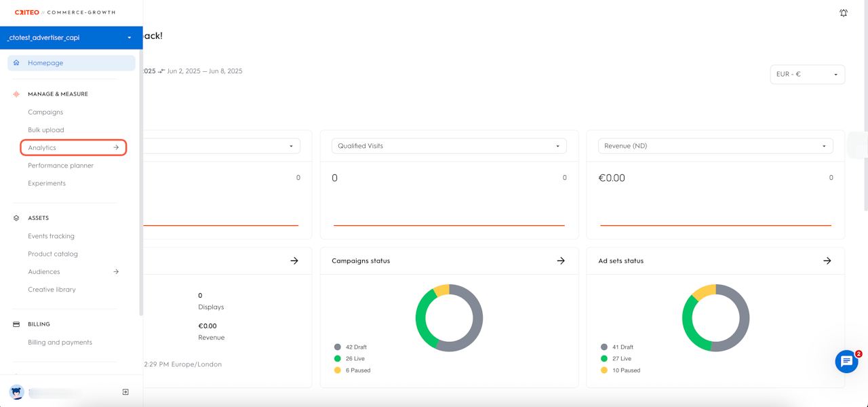Open Campaigns status arrow icon

[x=561, y=260]
